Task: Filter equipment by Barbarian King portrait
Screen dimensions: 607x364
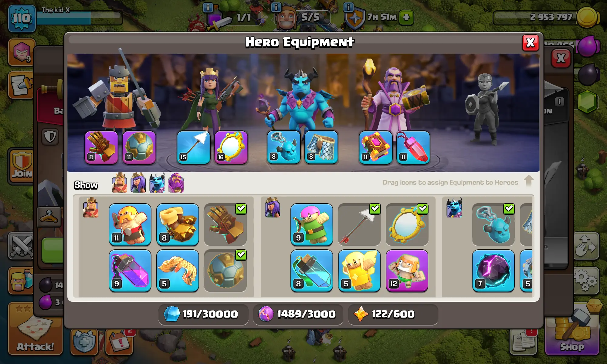Action: tap(119, 183)
